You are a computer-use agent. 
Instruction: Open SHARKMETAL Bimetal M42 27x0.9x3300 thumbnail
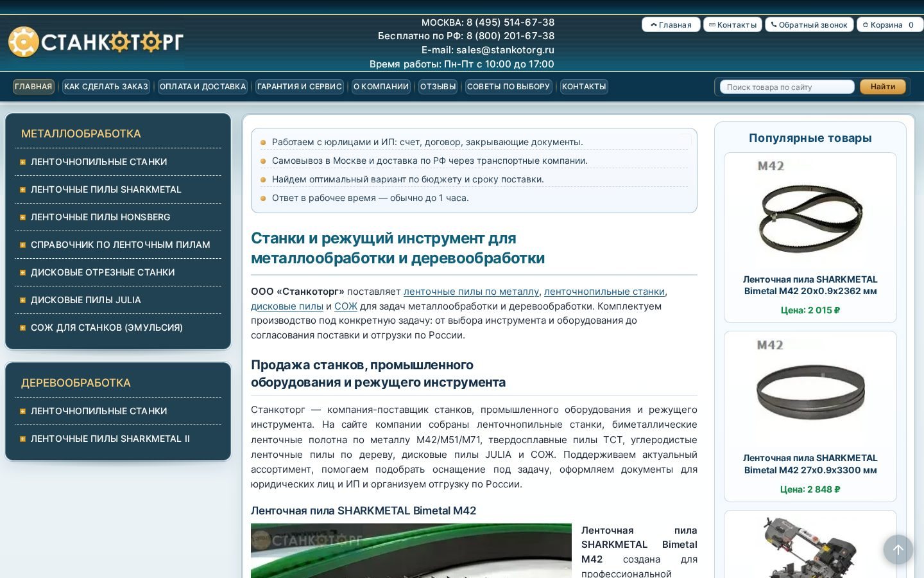[810, 390]
